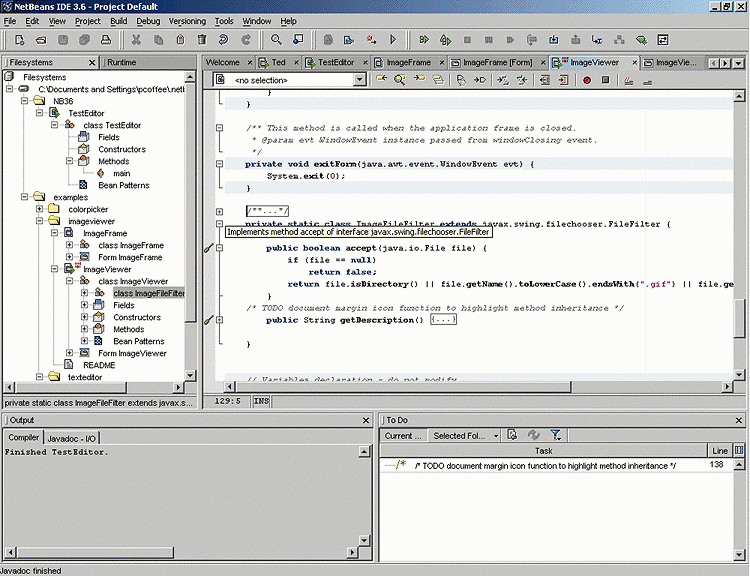The width and height of the screenshot is (750, 576).
Task: Open the Versioning menu
Action: (187, 21)
